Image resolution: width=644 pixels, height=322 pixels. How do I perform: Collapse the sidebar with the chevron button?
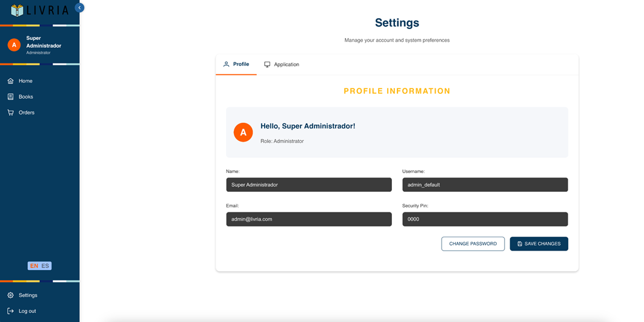click(x=79, y=8)
